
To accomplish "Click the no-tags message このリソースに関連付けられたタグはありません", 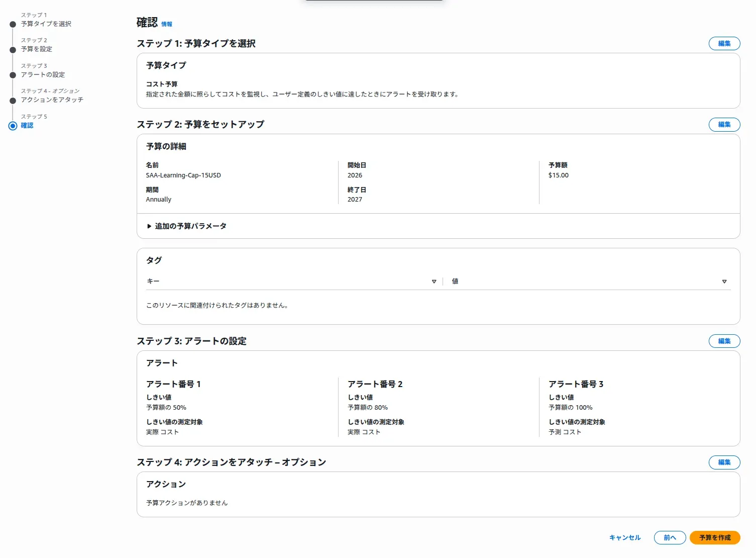I will (x=217, y=306).
